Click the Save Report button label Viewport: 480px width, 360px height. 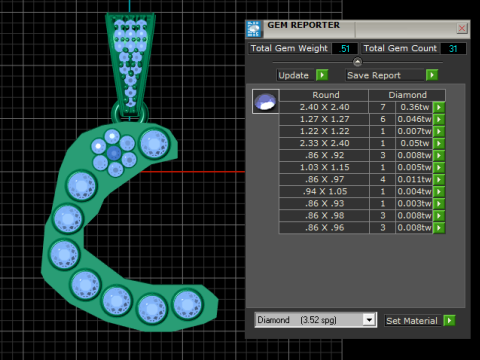pos(385,75)
